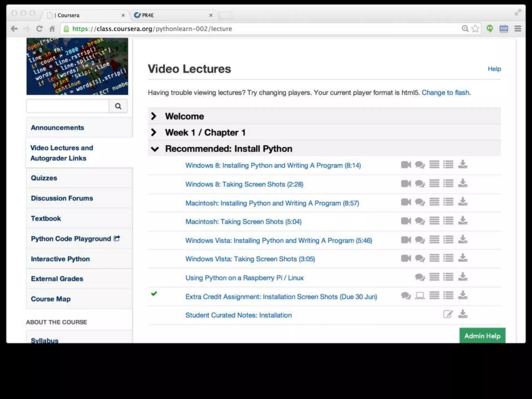Click laptop icon in Extra Credit Assignment row

420,296
